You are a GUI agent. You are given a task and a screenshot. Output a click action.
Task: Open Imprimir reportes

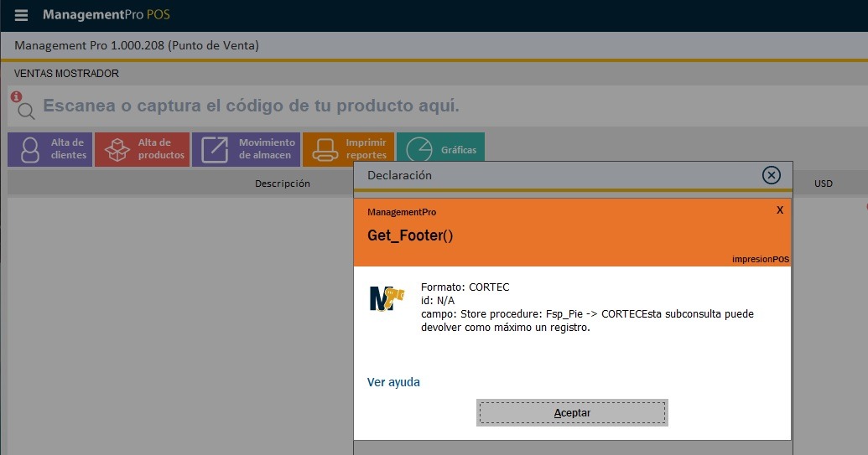(349, 149)
